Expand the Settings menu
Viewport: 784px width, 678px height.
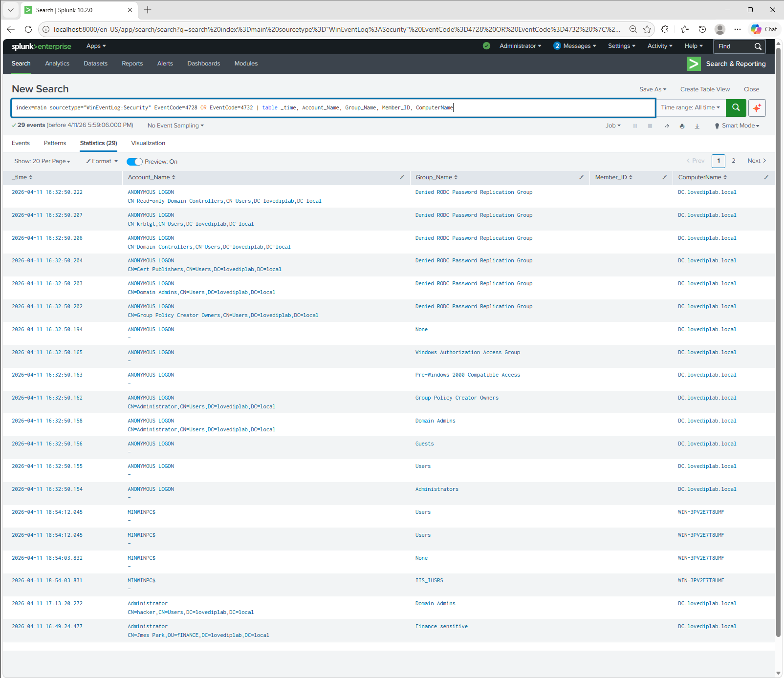click(x=622, y=46)
